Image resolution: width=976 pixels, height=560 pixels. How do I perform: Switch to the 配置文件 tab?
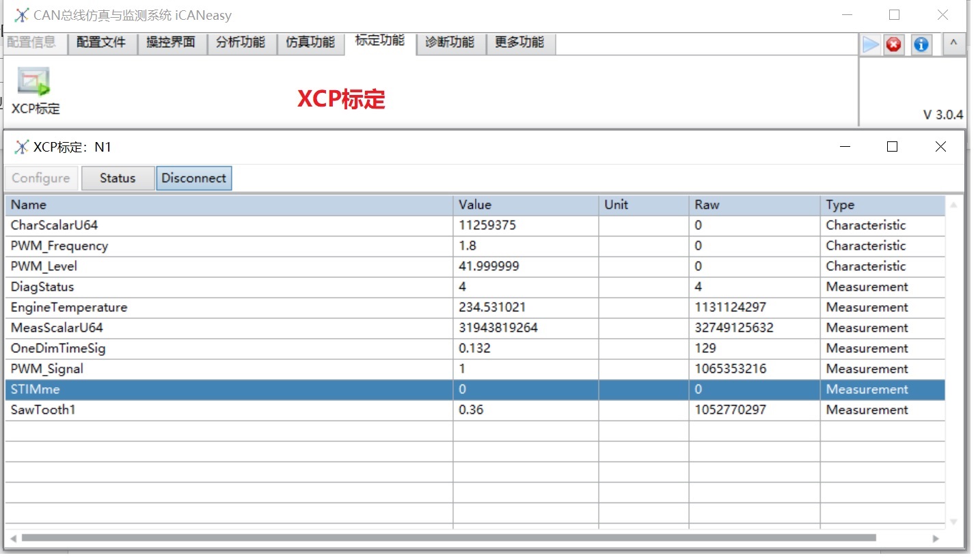click(101, 42)
